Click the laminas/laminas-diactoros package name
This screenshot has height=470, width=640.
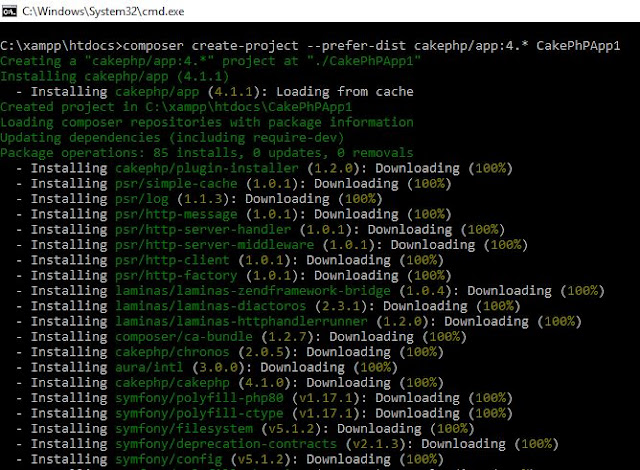coord(211,306)
